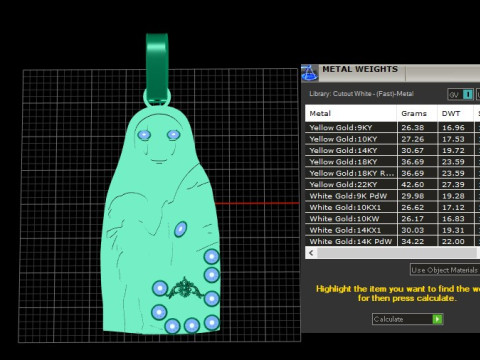Click the 22.00 DWT cell
This screenshot has width=480, height=360.
point(455,241)
